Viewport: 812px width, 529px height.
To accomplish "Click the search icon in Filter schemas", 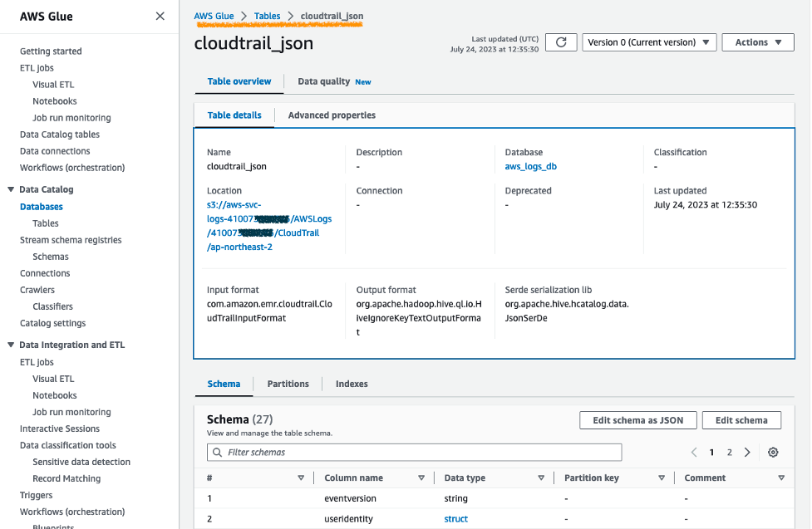I will coord(218,453).
